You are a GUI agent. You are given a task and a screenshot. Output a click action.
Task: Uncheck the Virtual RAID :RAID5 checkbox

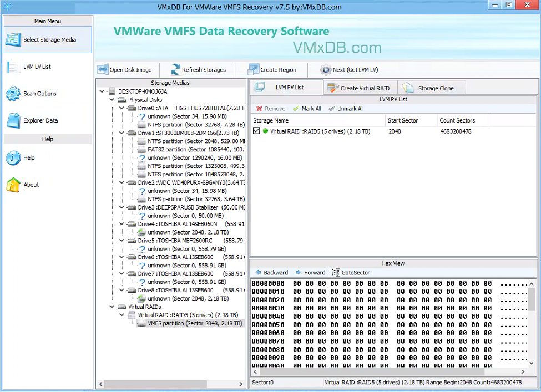click(x=256, y=131)
